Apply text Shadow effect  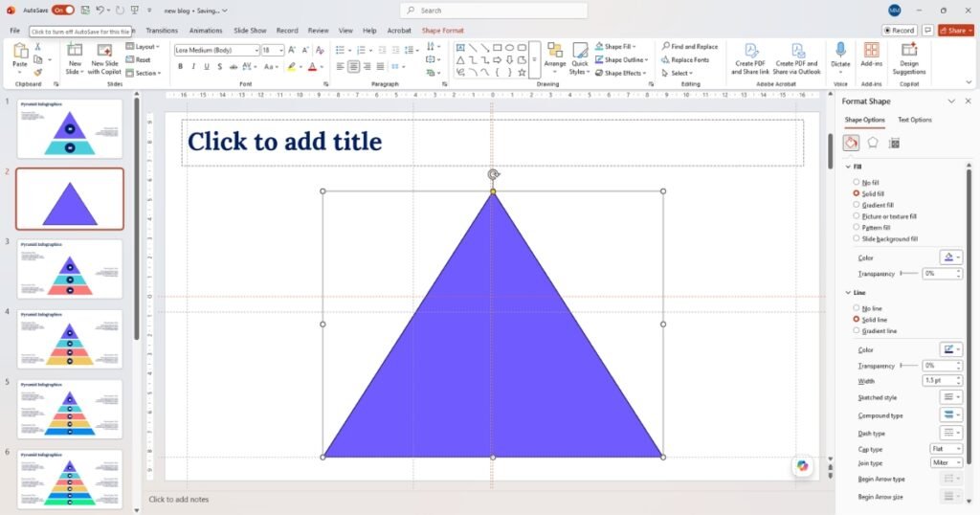(x=219, y=67)
